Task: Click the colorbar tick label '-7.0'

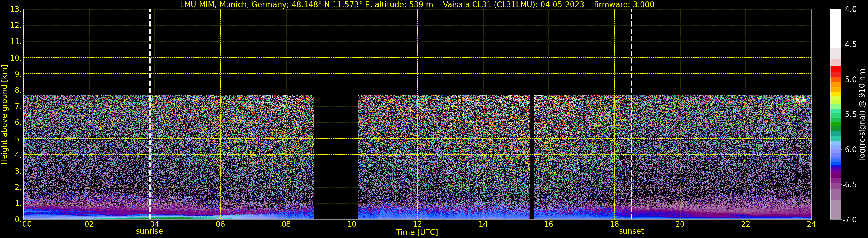Action: [x=850, y=220]
